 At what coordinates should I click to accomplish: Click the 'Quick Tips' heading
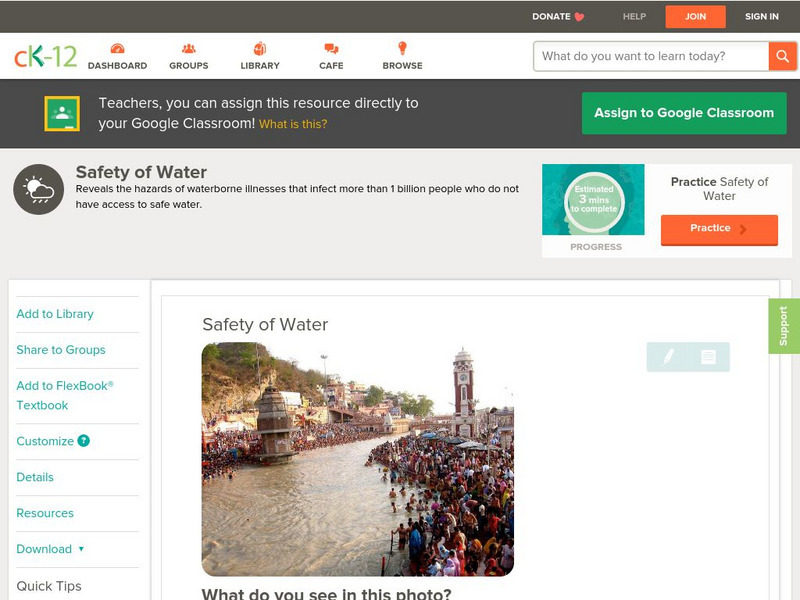pyautogui.click(x=49, y=586)
